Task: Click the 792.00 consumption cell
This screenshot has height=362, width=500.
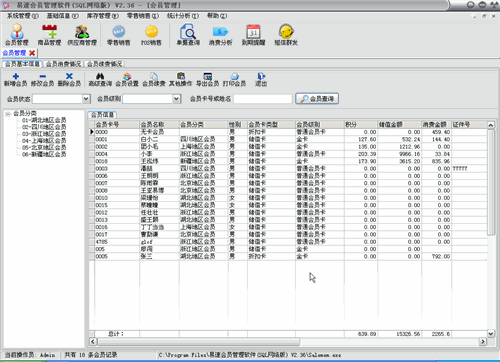Action: click(x=436, y=257)
